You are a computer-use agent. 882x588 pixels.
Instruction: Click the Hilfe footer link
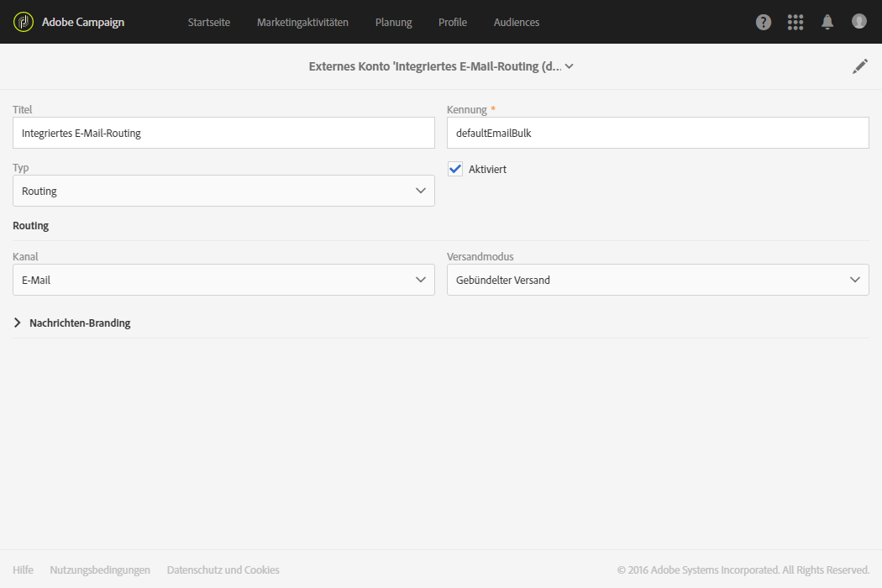pos(24,570)
